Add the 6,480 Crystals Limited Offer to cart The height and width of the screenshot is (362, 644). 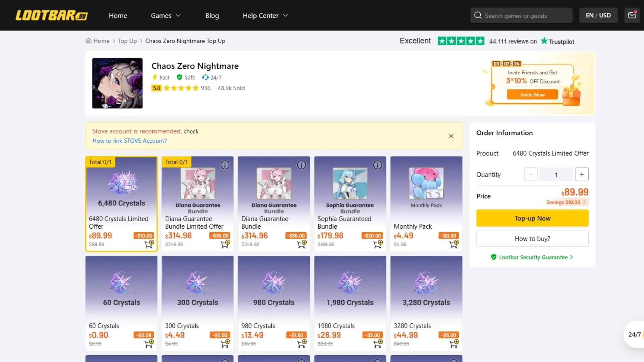(x=149, y=244)
